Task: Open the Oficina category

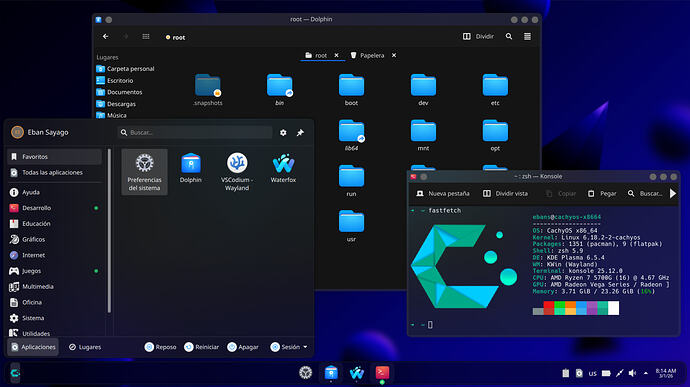Action: click(x=54, y=302)
